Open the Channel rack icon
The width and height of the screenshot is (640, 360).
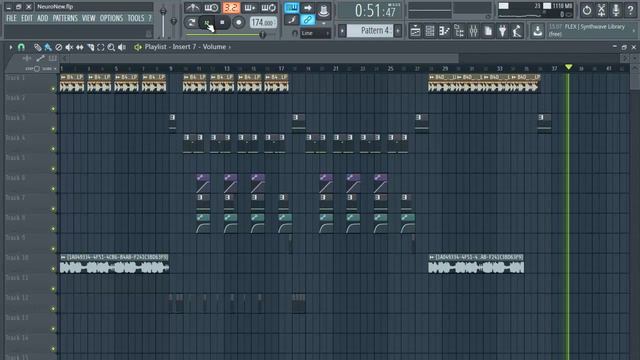coord(430,31)
